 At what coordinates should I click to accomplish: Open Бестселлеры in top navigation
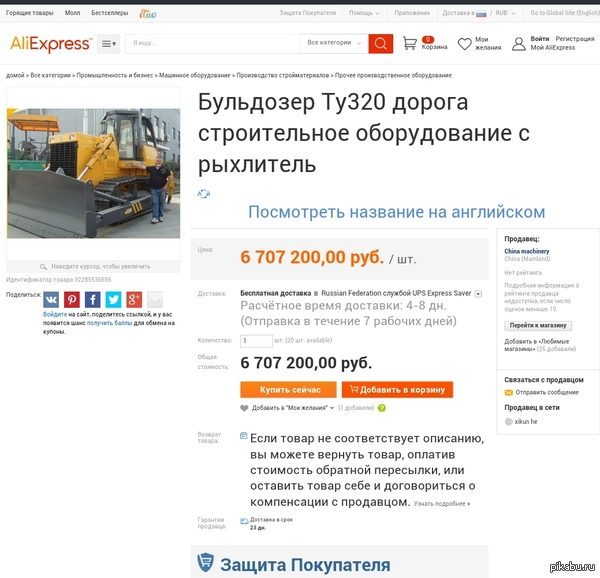click(109, 13)
